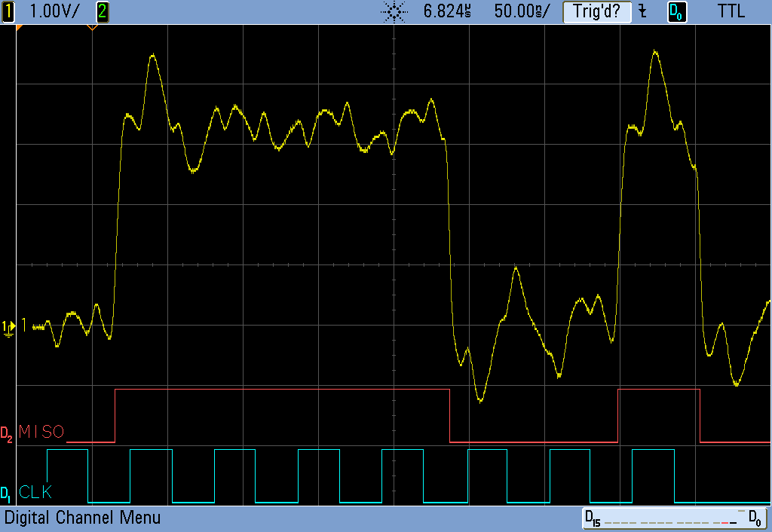Click the Trig'd? trigger status button
This screenshot has height=532, width=772.
(596, 11)
